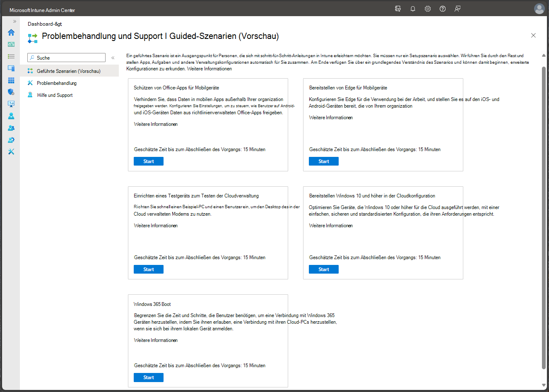549x392 pixels.
Task: Select Geführte Szenarien (Vorschau) menu item
Action: click(x=69, y=71)
